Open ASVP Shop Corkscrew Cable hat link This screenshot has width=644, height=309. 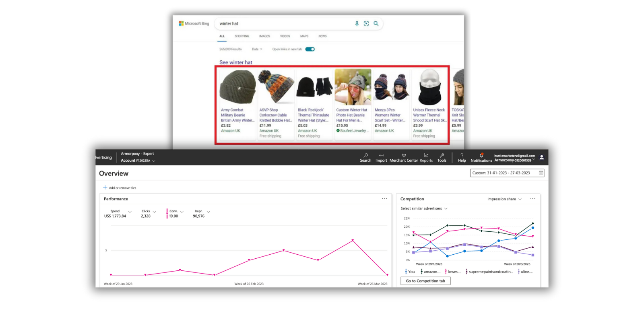click(275, 115)
